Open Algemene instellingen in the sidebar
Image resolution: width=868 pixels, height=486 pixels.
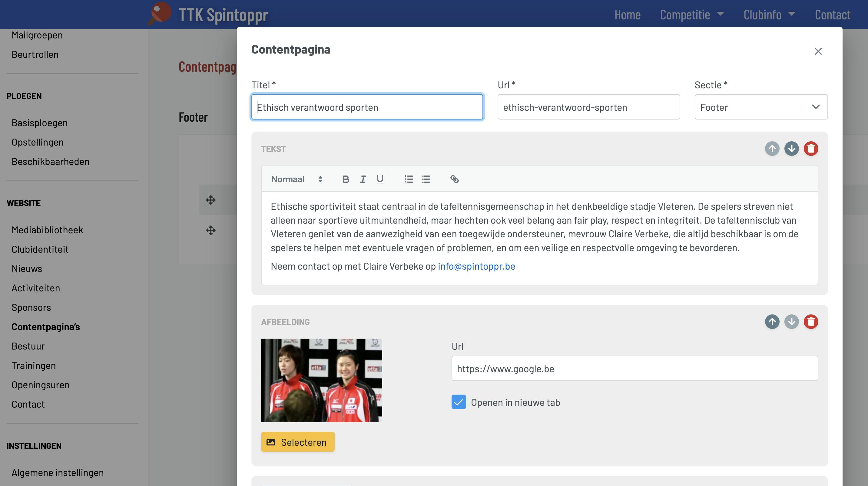pos(58,472)
